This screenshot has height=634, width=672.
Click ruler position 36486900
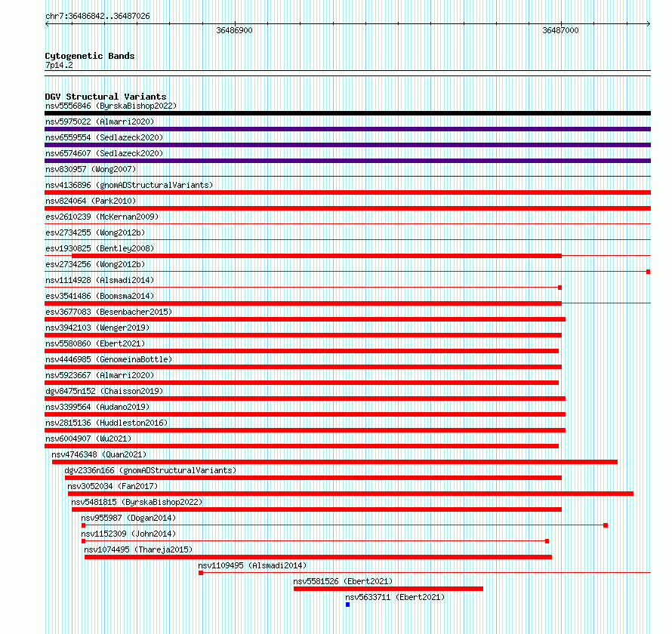click(234, 30)
